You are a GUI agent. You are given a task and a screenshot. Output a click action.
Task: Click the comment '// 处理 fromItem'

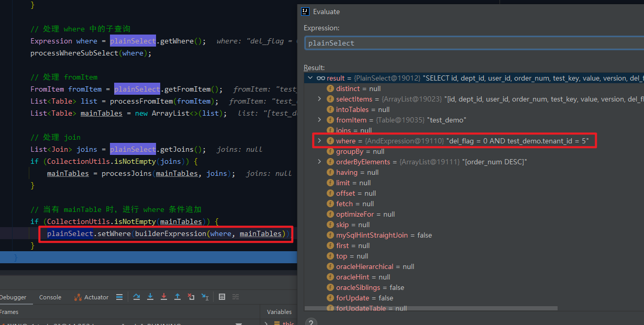64,77
